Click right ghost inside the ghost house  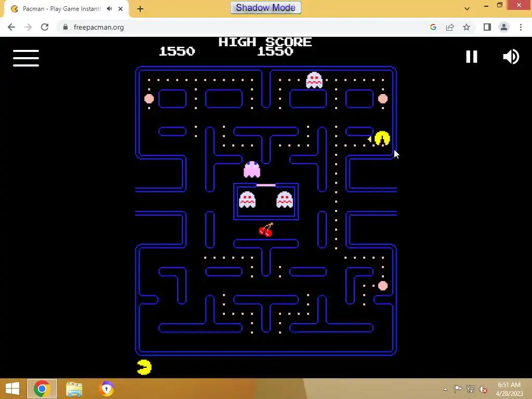click(284, 199)
